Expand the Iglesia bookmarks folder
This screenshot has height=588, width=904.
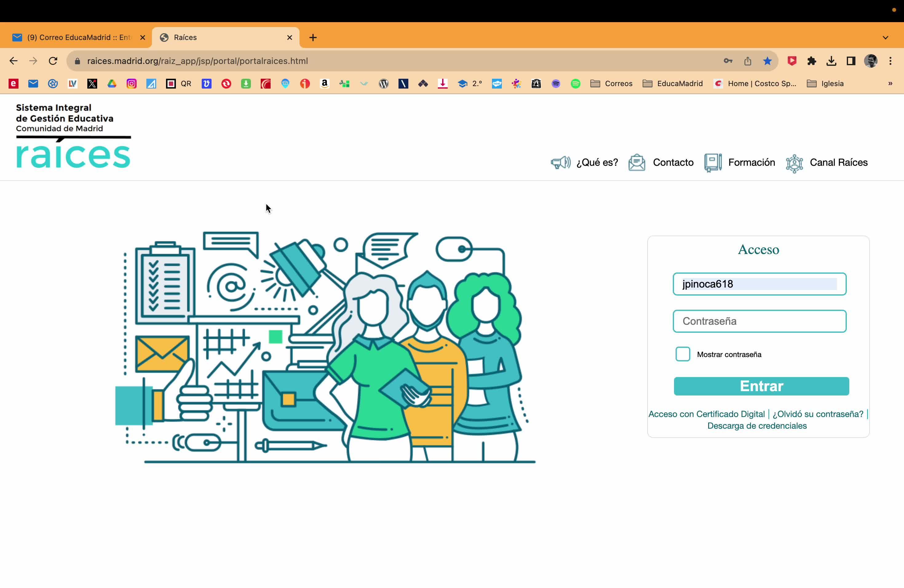pos(825,84)
